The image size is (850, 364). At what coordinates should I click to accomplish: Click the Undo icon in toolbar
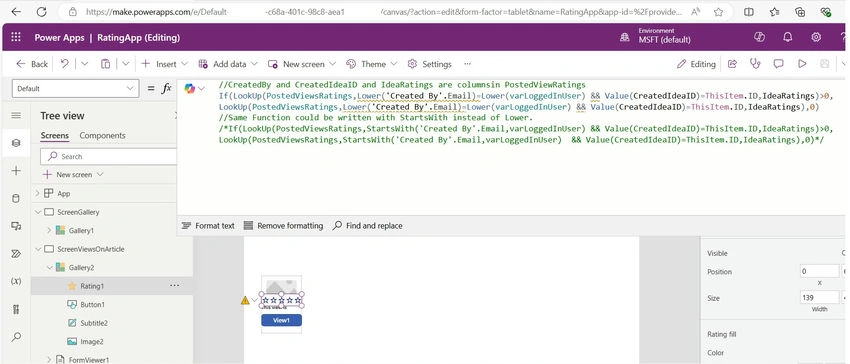pos(65,63)
